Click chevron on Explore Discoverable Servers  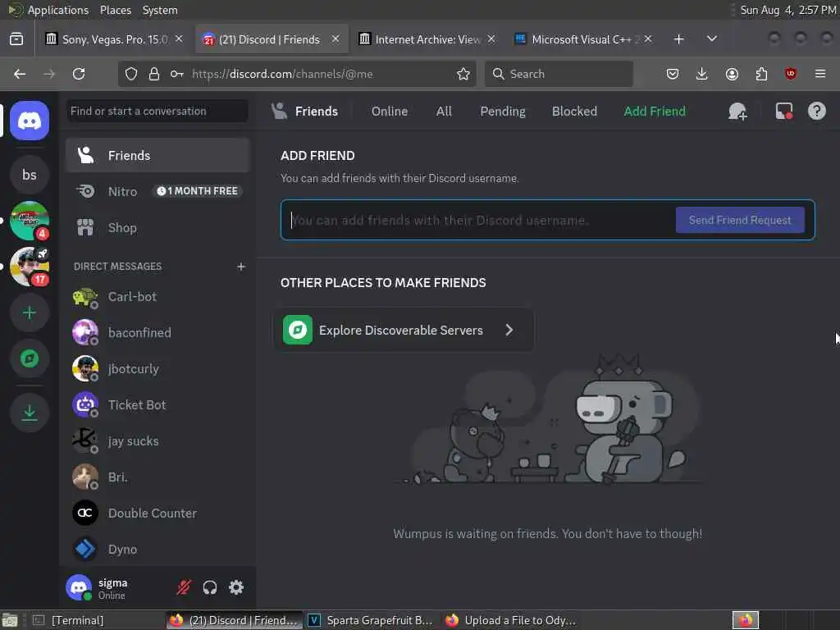point(509,330)
